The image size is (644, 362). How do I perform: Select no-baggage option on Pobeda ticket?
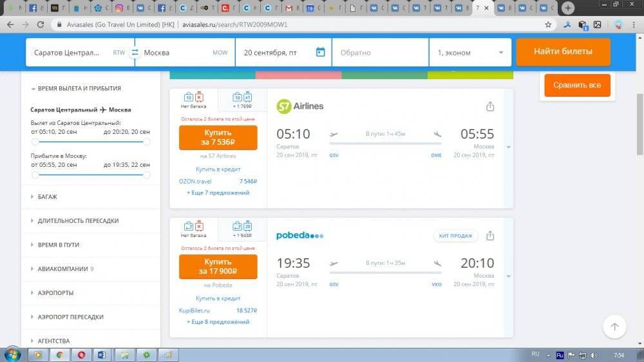193,229
